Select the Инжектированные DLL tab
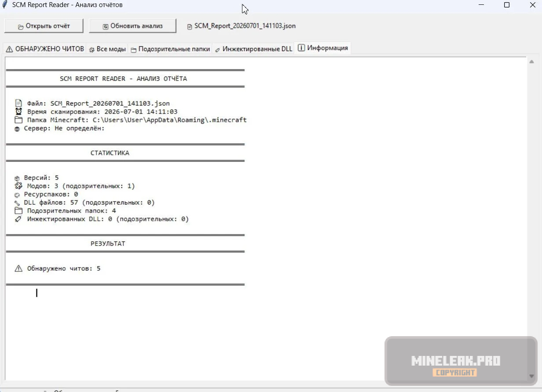 [x=253, y=49]
